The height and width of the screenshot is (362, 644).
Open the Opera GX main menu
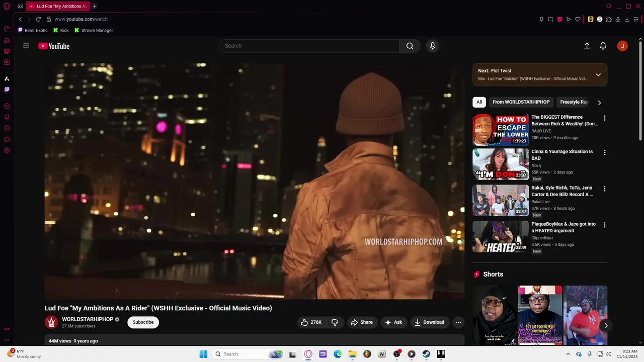7,7
